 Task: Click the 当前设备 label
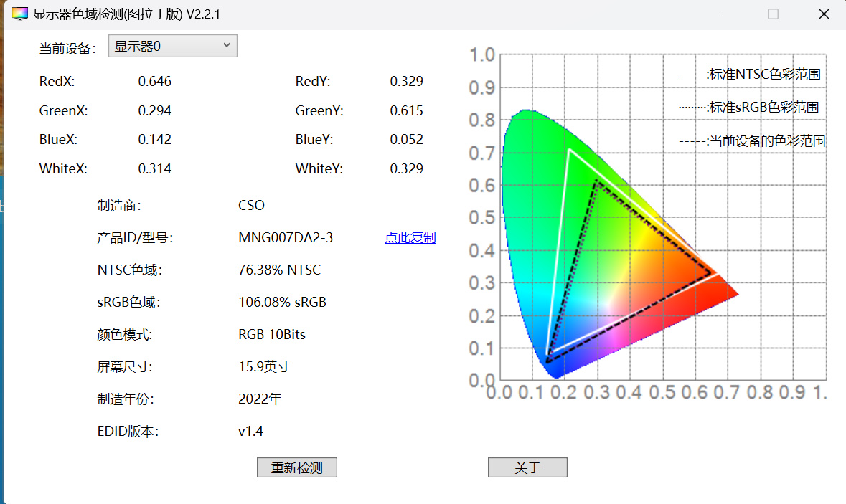67,49
